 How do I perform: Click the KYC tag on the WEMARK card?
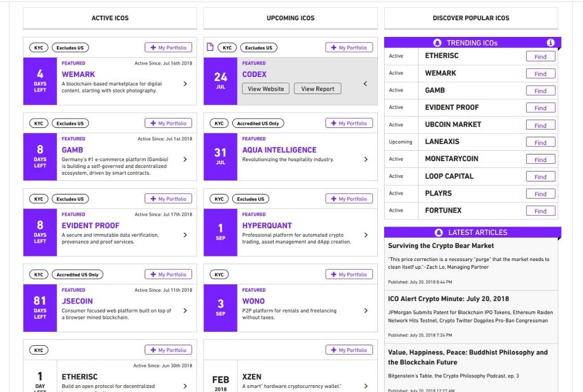(x=39, y=47)
